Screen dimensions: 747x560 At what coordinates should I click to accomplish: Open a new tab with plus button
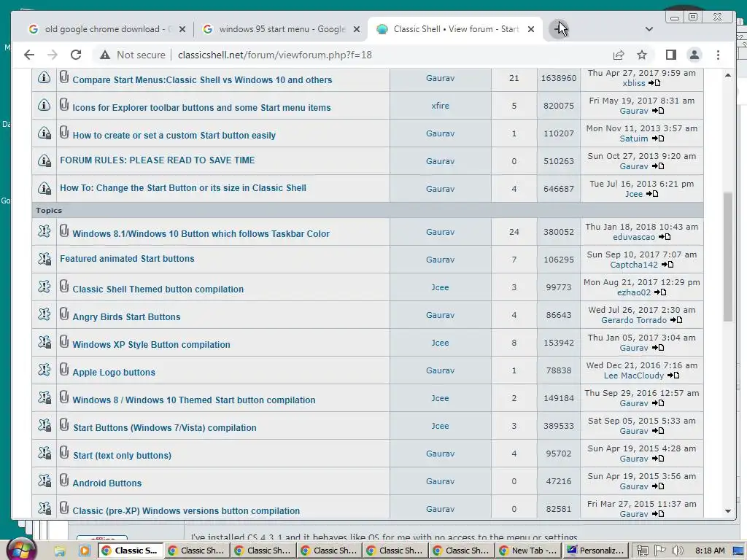[x=558, y=29]
